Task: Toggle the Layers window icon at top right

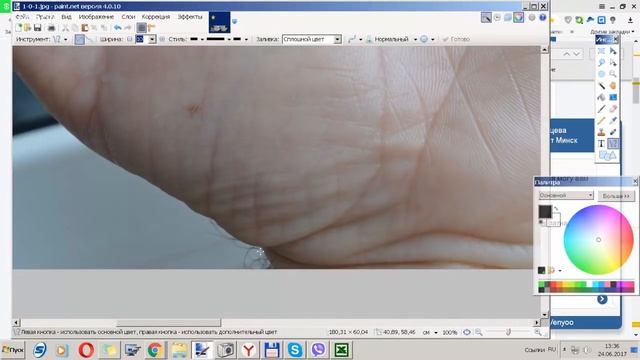Action: (508, 18)
